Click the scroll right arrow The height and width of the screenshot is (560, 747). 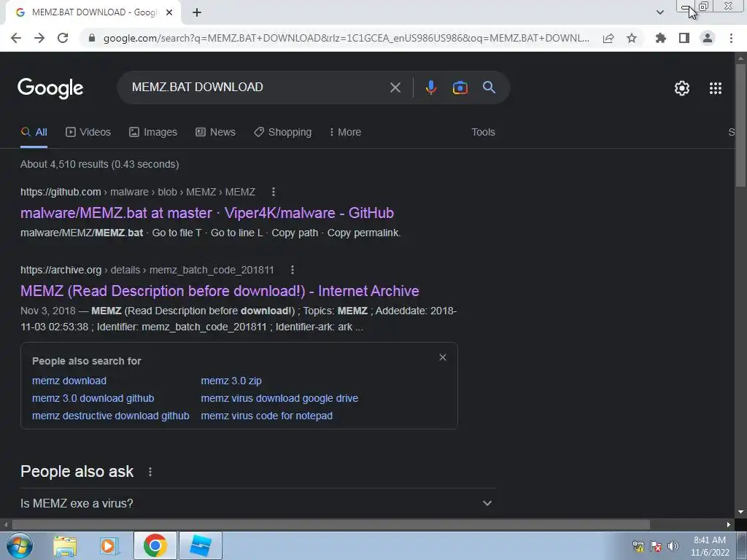(729, 525)
